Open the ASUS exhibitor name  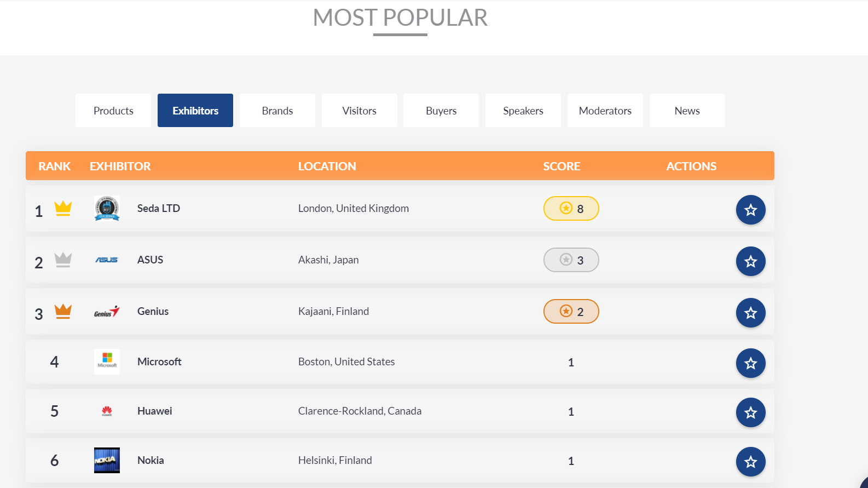[150, 260]
